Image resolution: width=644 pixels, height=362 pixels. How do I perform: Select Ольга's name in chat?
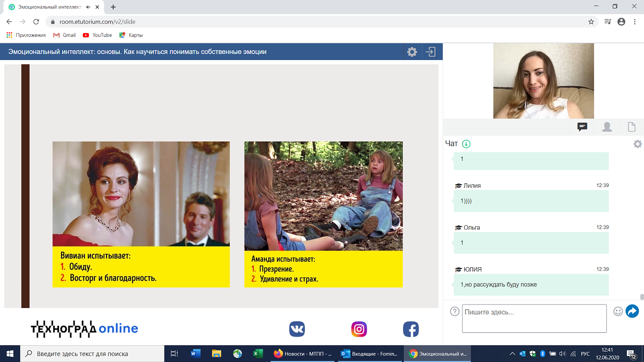(x=472, y=228)
